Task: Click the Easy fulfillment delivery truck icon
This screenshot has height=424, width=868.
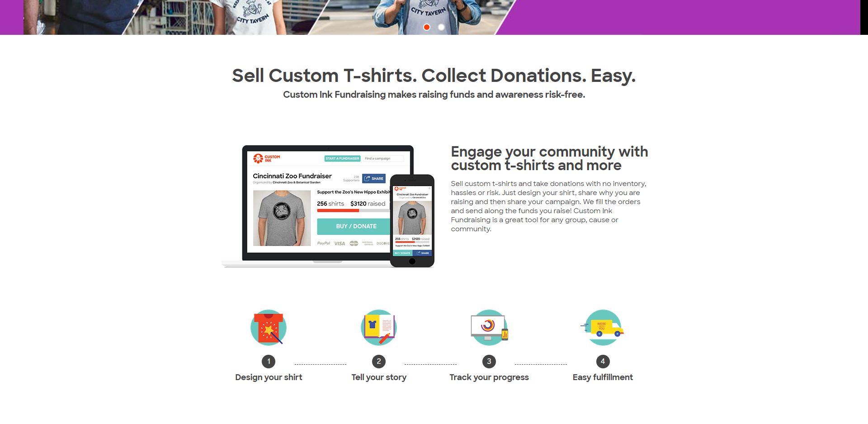Action: click(603, 327)
